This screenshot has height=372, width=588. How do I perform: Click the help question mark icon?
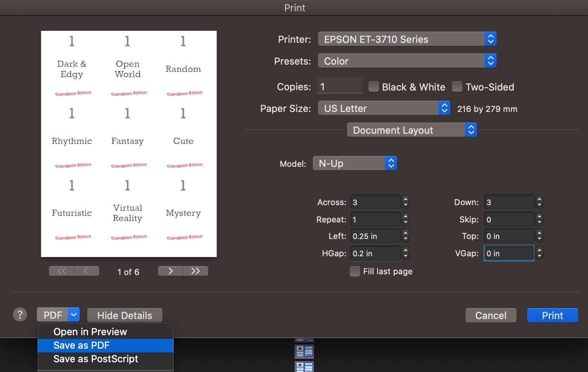(x=20, y=315)
